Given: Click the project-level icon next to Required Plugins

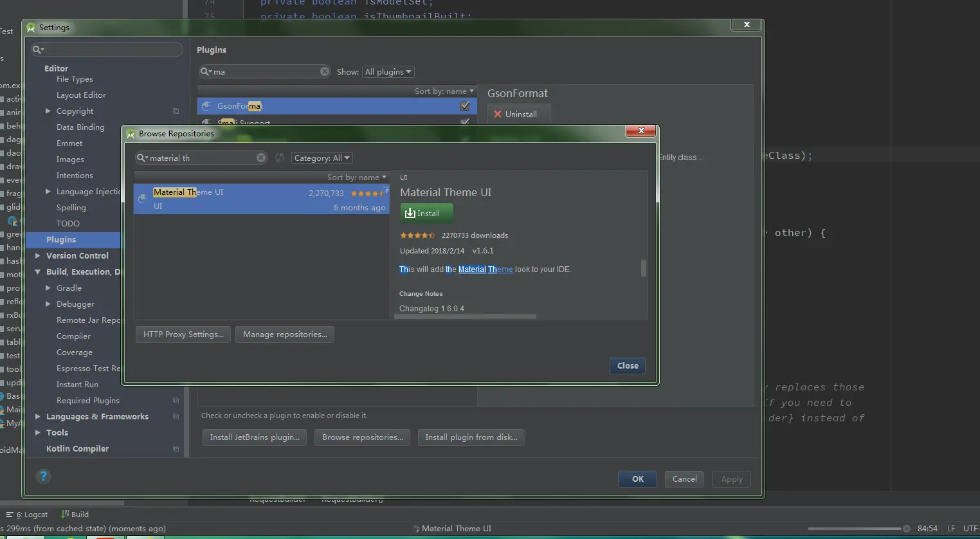Looking at the screenshot, I should [x=176, y=401].
